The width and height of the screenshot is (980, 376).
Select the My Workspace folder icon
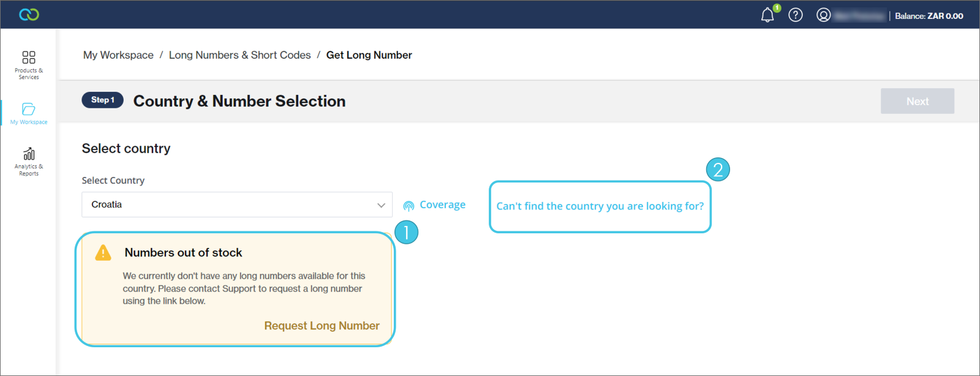29,110
